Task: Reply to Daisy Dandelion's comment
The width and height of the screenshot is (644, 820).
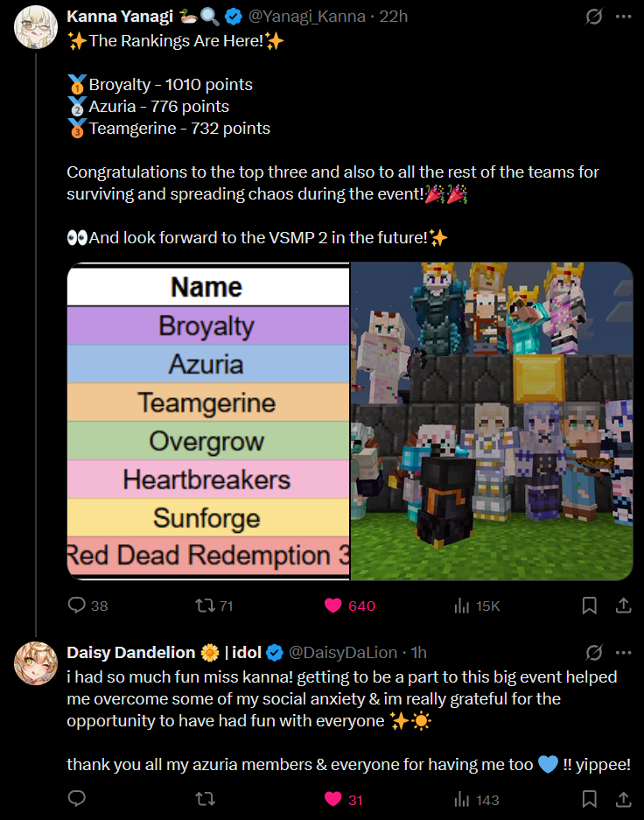Action: 77,799
